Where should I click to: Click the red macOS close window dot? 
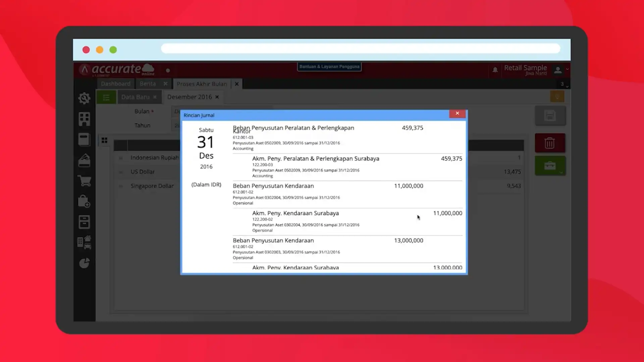coord(86,50)
